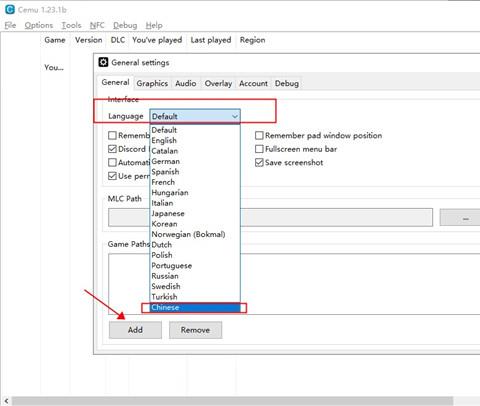Choose Italian in the language list
The height and width of the screenshot is (406, 480).
195,203
